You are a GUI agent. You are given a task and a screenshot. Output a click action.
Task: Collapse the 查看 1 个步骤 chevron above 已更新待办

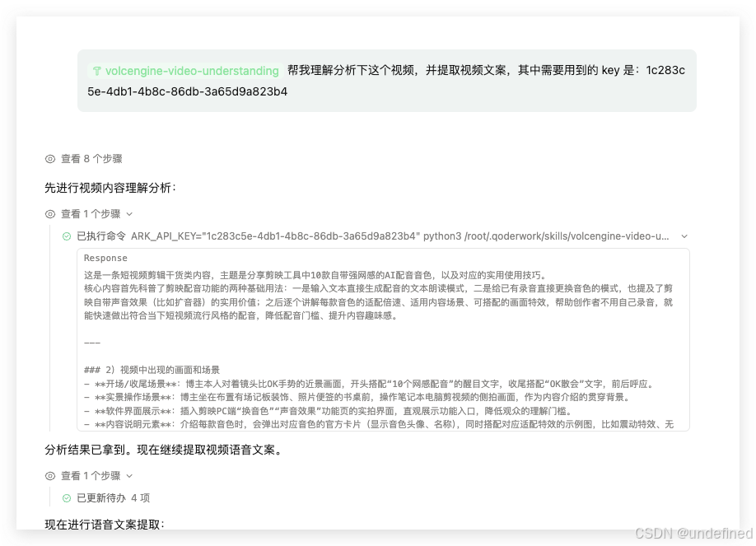(129, 476)
